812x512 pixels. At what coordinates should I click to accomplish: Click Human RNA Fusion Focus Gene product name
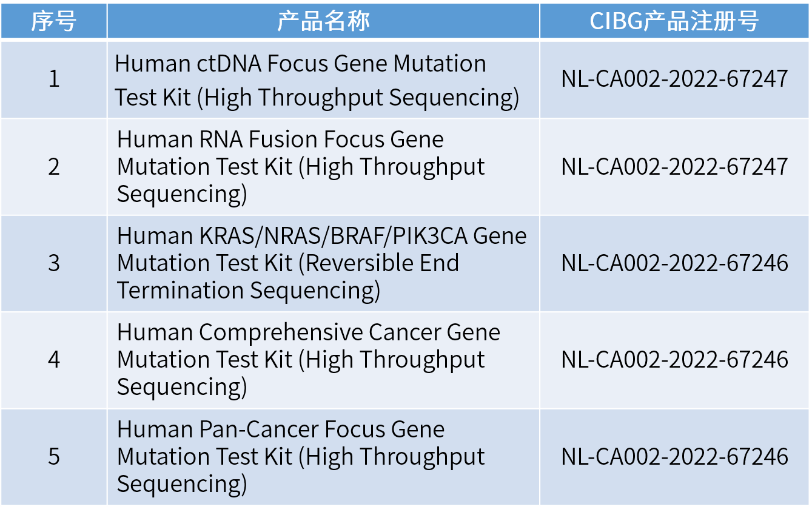301,167
